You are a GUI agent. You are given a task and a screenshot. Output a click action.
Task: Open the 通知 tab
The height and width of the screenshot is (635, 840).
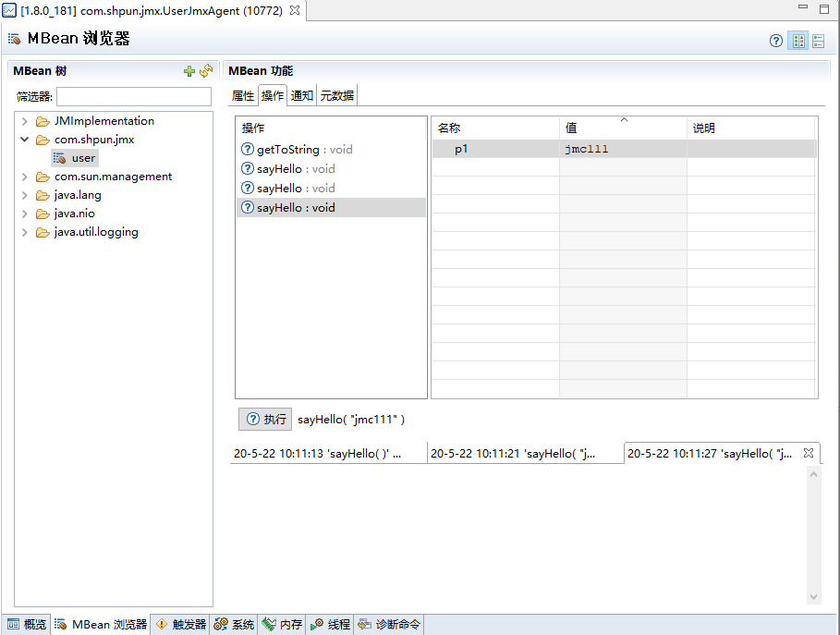300,94
